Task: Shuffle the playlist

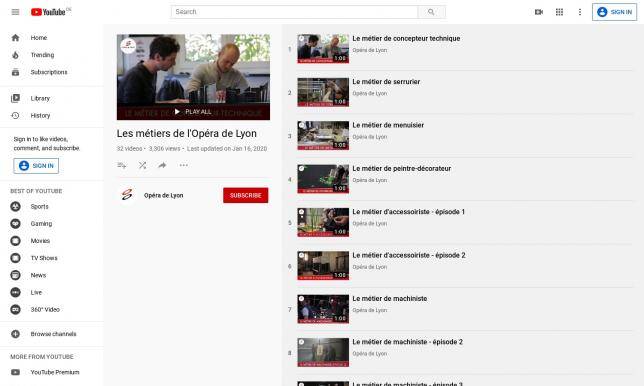Action: pyautogui.click(x=143, y=165)
